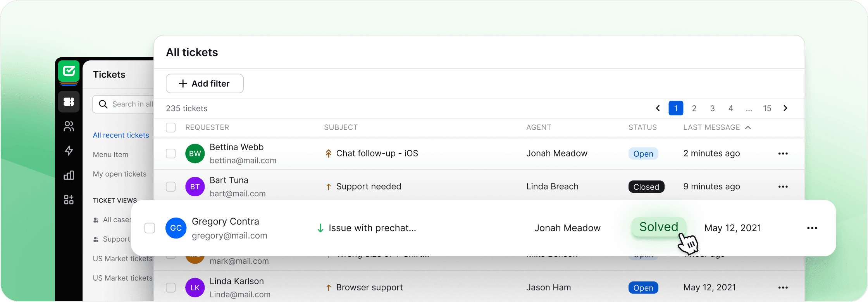The image size is (868, 302).
Task: Click the Status column header
Action: click(x=642, y=127)
